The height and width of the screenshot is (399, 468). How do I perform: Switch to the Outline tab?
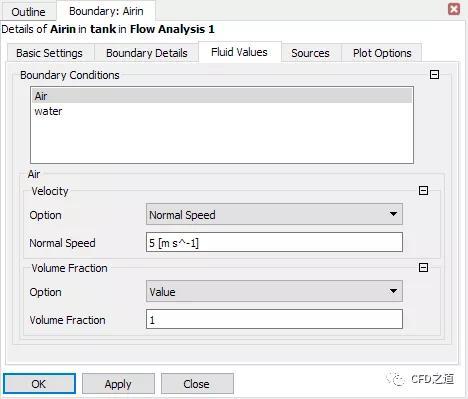tap(29, 11)
